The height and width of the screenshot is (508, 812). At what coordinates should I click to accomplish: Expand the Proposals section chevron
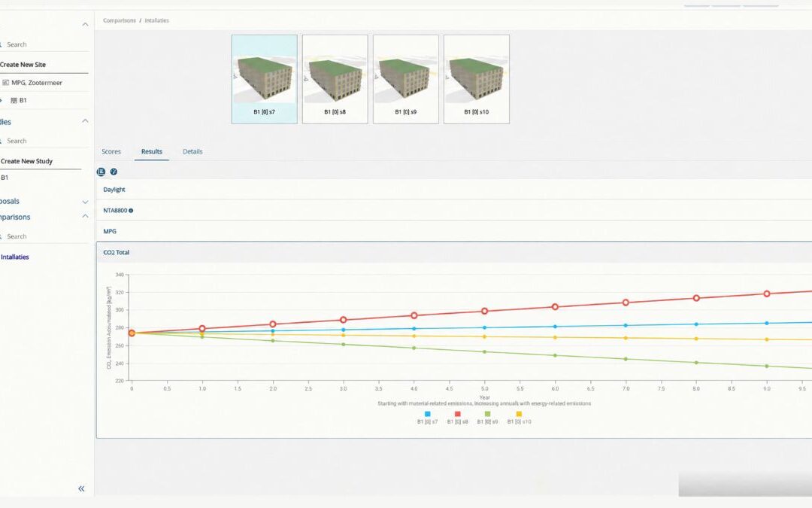[x=85, y=202]
